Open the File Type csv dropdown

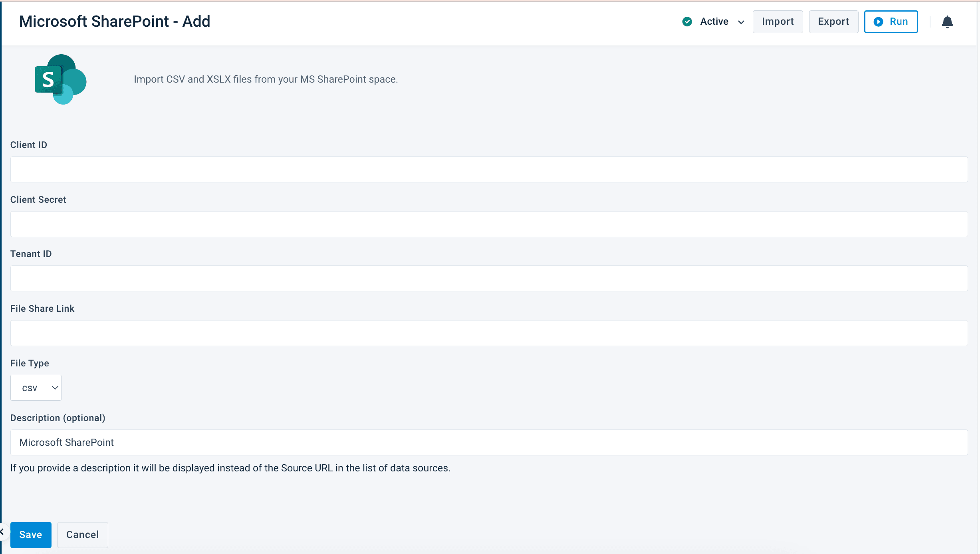tap(36, 388)
